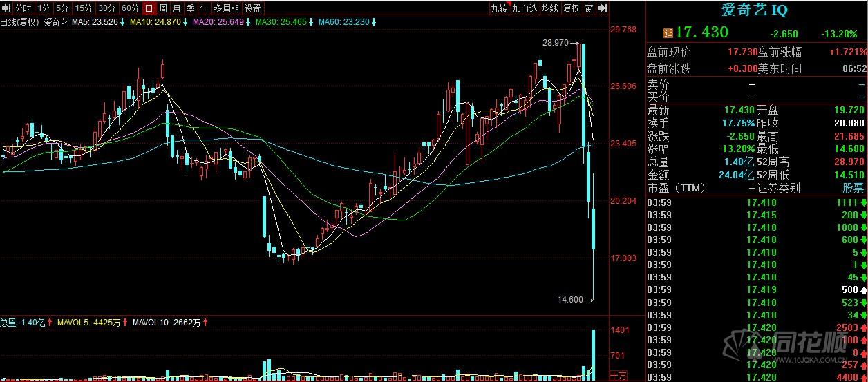The width and height of the screenshot is (868, 382).
Task: Click 换手 value 17.75%
Action: pyautogui.click(x=739, y=123)
